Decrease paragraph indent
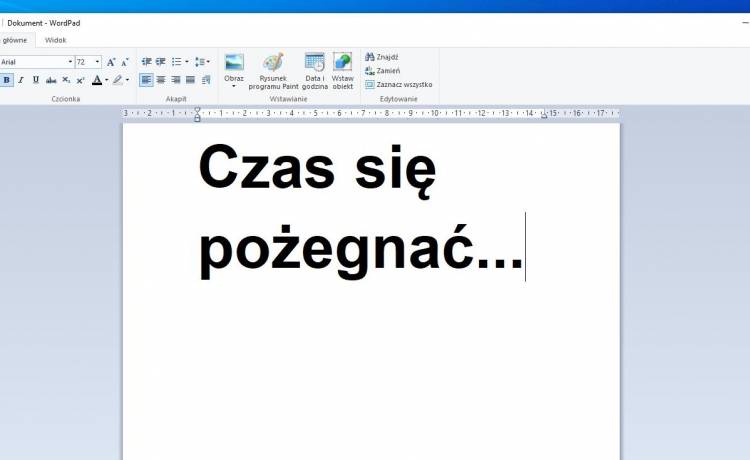750x460 pixels. [146, 62]
